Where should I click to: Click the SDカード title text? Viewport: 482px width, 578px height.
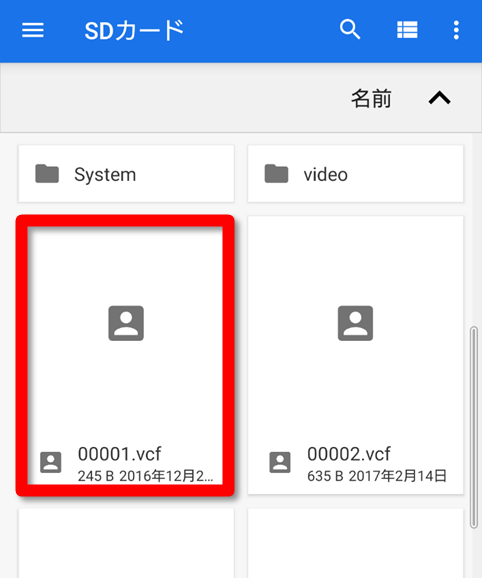tap(134, 31)
